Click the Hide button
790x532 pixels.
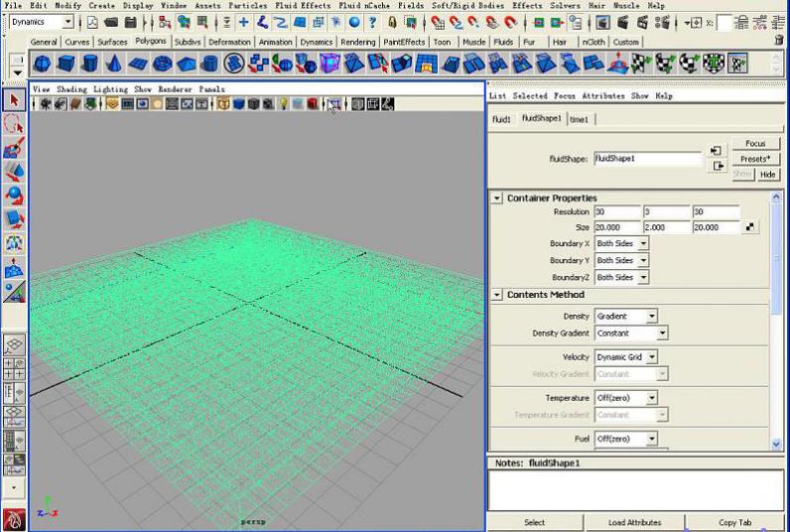[x=767, y=175]
